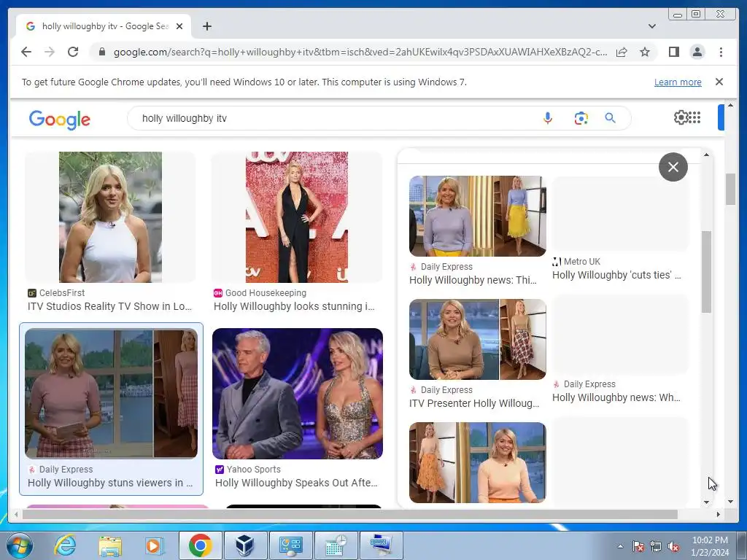Submit search with magnifier icon
The image size is (747, 560).
click(x=610, y=118)
